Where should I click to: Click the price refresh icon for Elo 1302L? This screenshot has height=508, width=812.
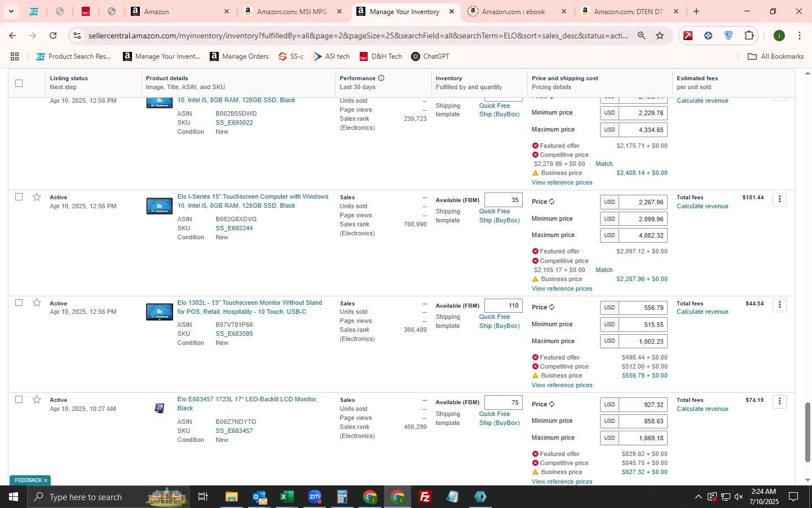click(551, 307)
